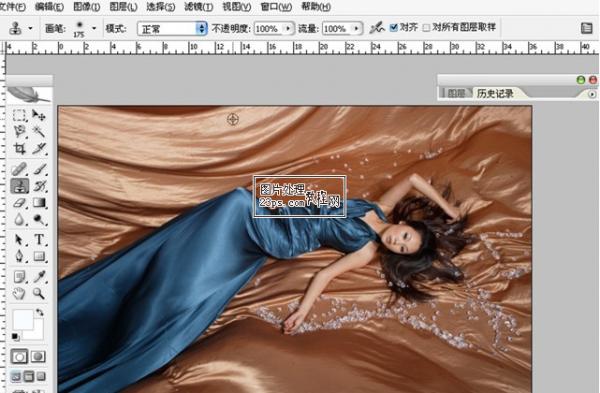This screenshot has height=393, width=600.
Task: Set full screen mode with menu bar
Action: (x=29, y=377)
